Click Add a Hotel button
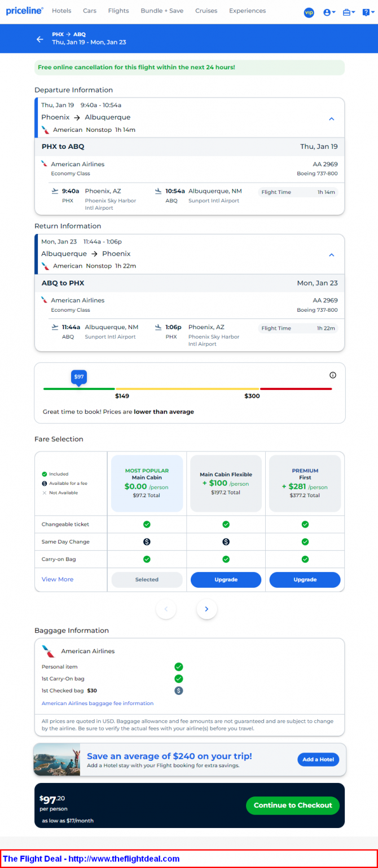This screenshot has width=378, height=868. [x=318, y=759]
